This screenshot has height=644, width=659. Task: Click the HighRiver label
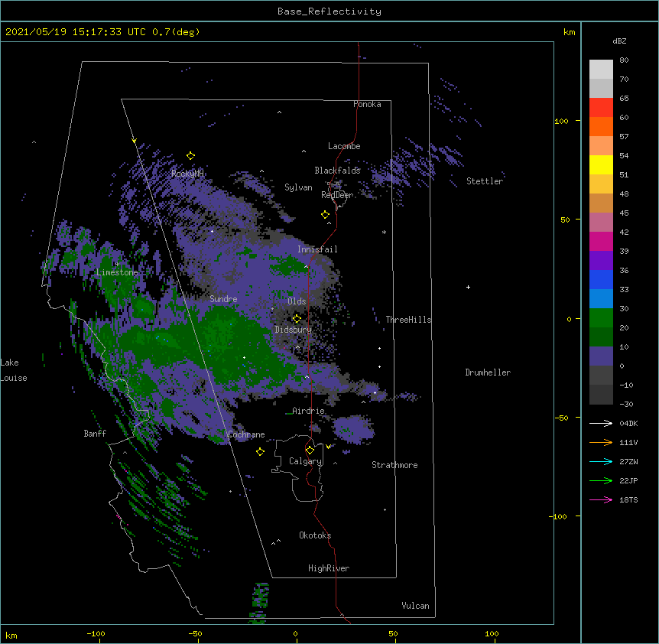tap(329, 568)
